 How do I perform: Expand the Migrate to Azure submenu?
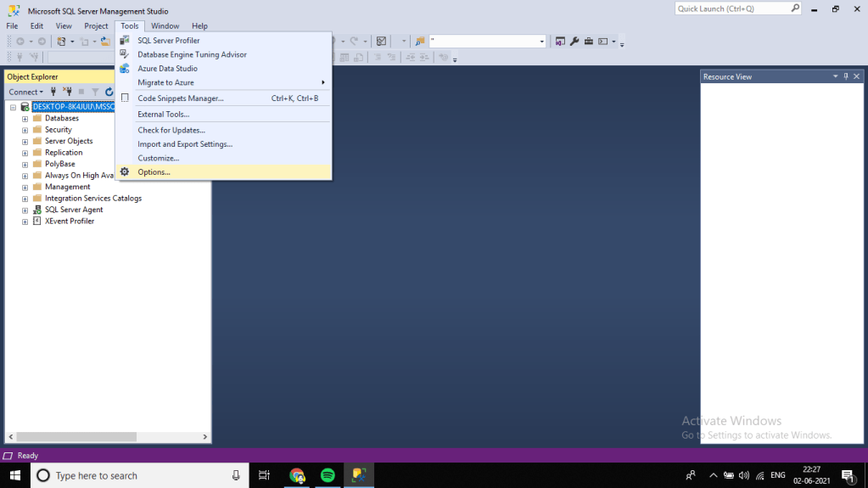[229, 82]
